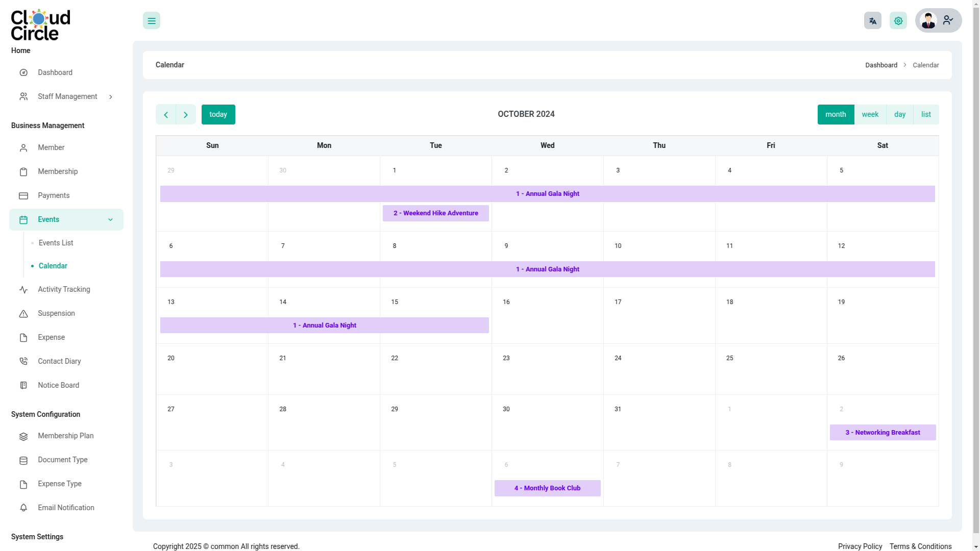Open the Weekend Hike Adventure event
Image resolution: width=980 pixels, height=551 pixels.
coord(435,213)
